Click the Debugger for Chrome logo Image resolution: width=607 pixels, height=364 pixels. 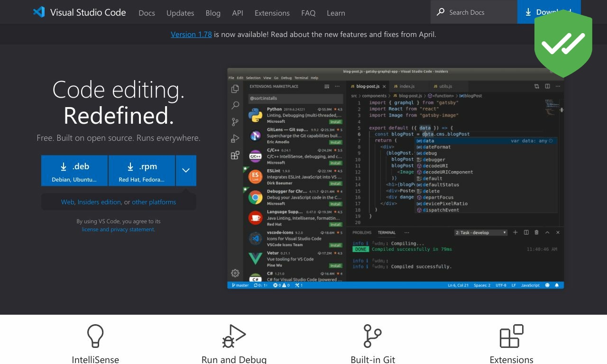tap(256, 197)
